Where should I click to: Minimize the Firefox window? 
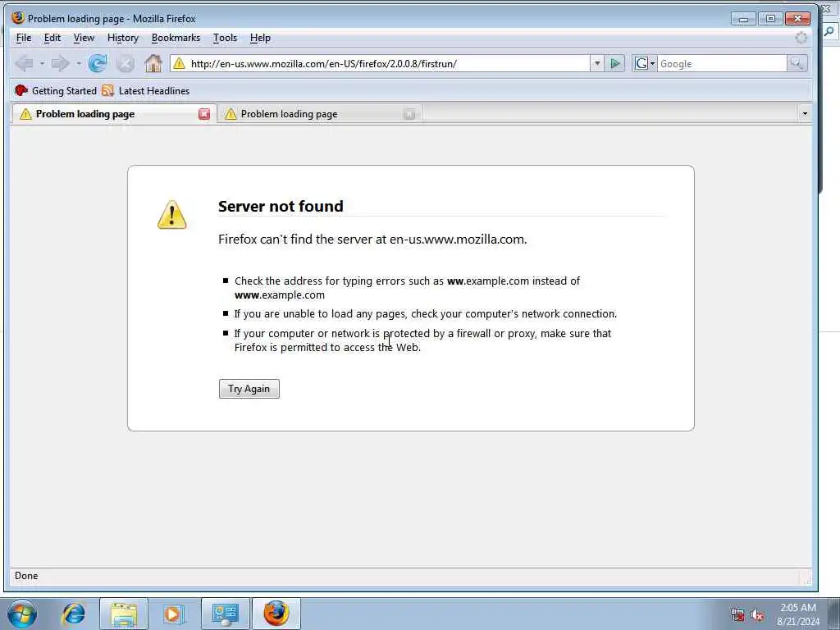(x=743, y=19)
